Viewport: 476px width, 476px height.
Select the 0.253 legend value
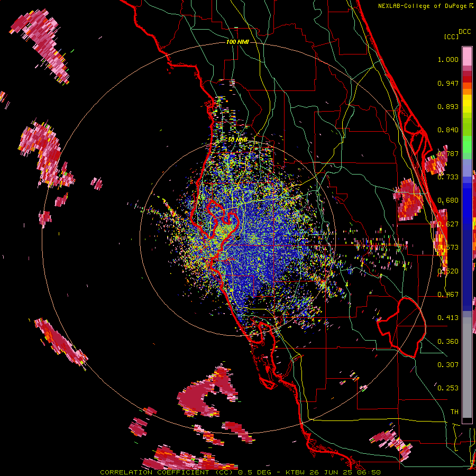click(x=448, y=388)
